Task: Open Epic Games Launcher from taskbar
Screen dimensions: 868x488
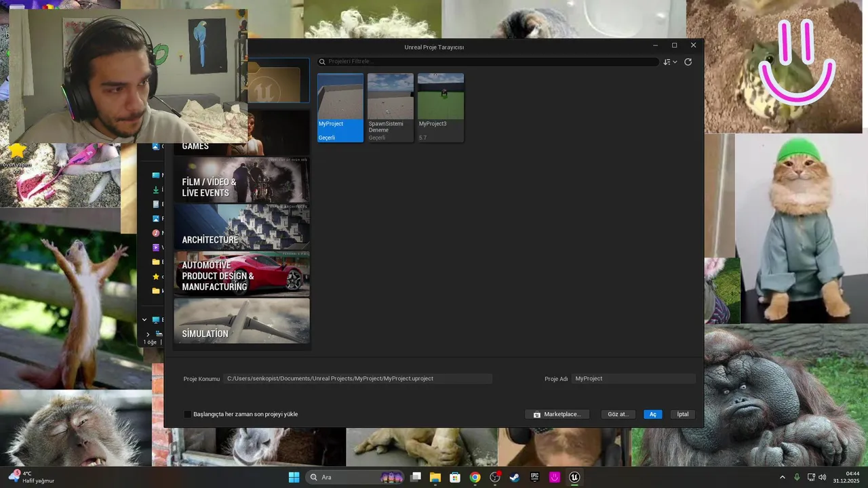Action: pyautogui.click(x=534, y=477)
